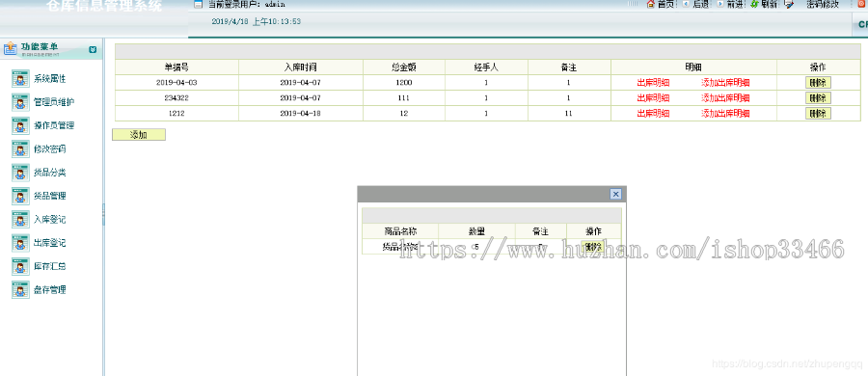The height and width of the screenshot is (376, 868).
Task: Open 添加出库明细 for order 2019-04-03
Action: click(x=725, y=83)
